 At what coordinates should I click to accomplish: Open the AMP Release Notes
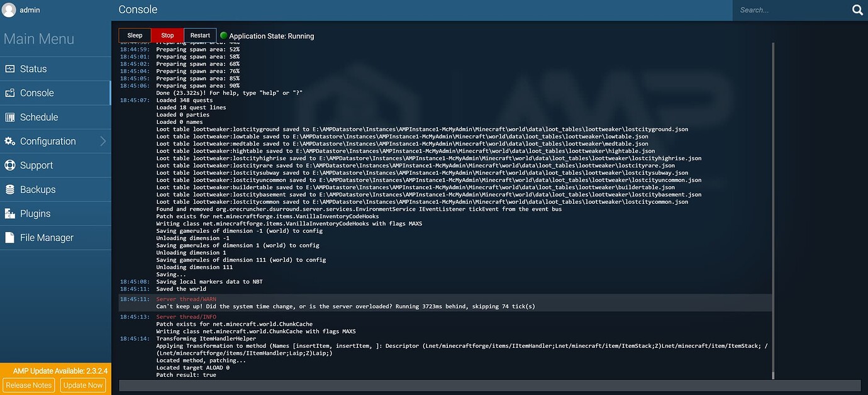(29, 385)
